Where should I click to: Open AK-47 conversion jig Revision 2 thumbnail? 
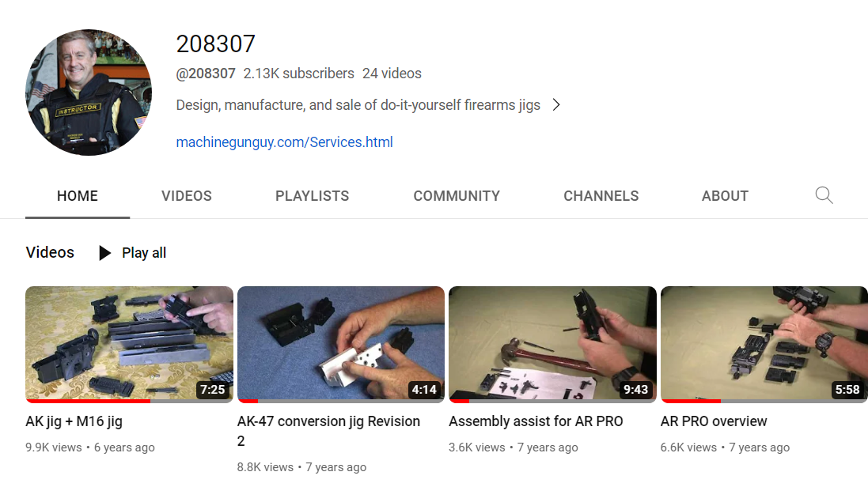[341, 344]
